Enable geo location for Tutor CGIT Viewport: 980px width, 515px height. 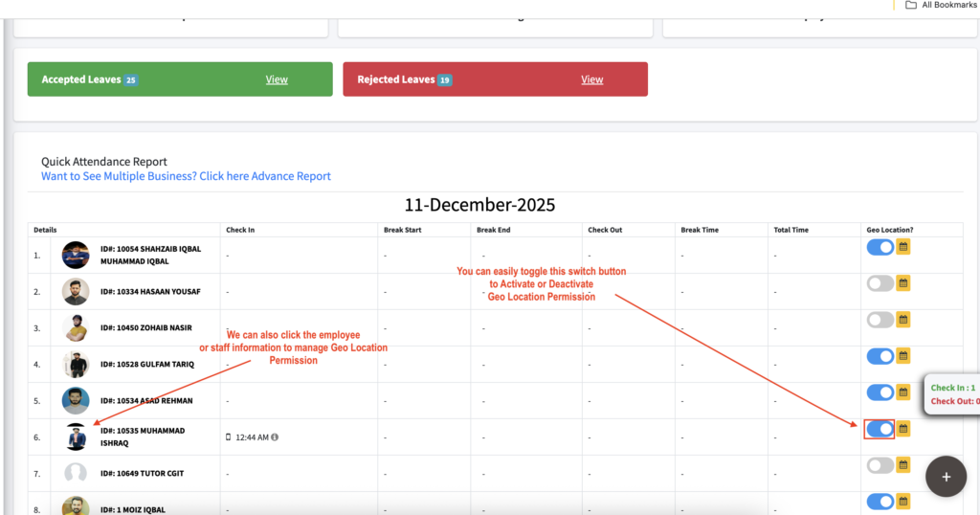(x=880, y=465)
